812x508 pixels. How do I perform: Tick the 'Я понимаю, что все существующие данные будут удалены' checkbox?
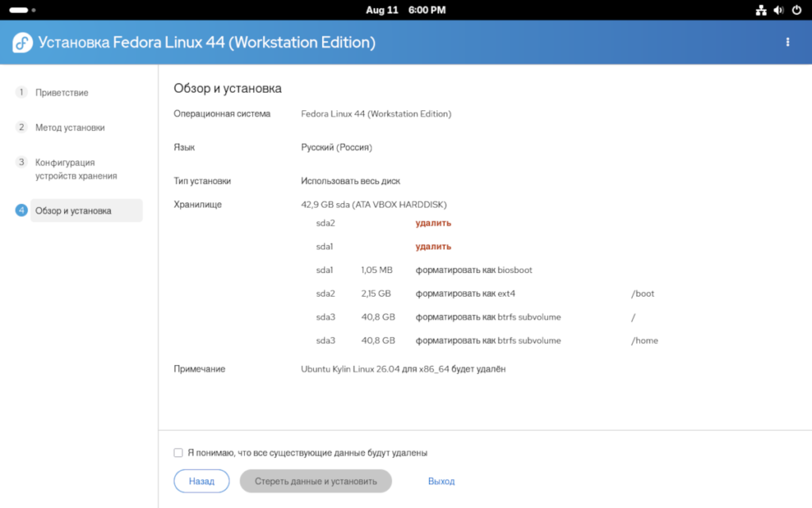pos(178,452)
